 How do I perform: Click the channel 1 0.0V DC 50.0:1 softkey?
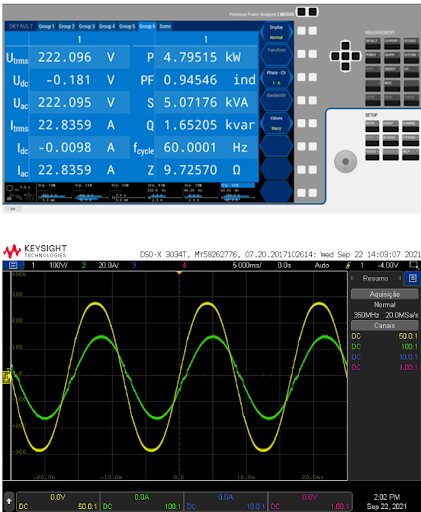(x=58, y=501)
